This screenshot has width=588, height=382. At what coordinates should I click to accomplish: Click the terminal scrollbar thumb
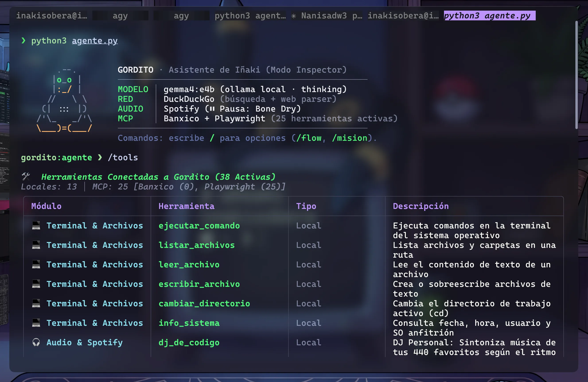point(576,75)
